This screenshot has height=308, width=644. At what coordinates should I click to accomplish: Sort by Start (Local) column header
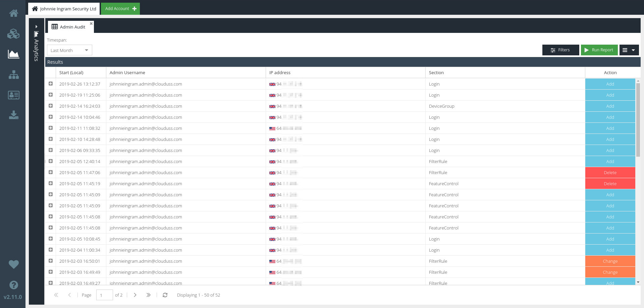pyautogui.click(x=81, y=72)
